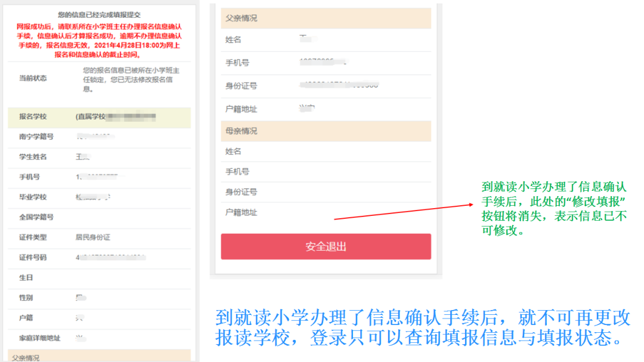Viewport: 644px width, 362px height.
Task: Click the 性别 field label
Action: pyautogui.click(x=26, y=298)
